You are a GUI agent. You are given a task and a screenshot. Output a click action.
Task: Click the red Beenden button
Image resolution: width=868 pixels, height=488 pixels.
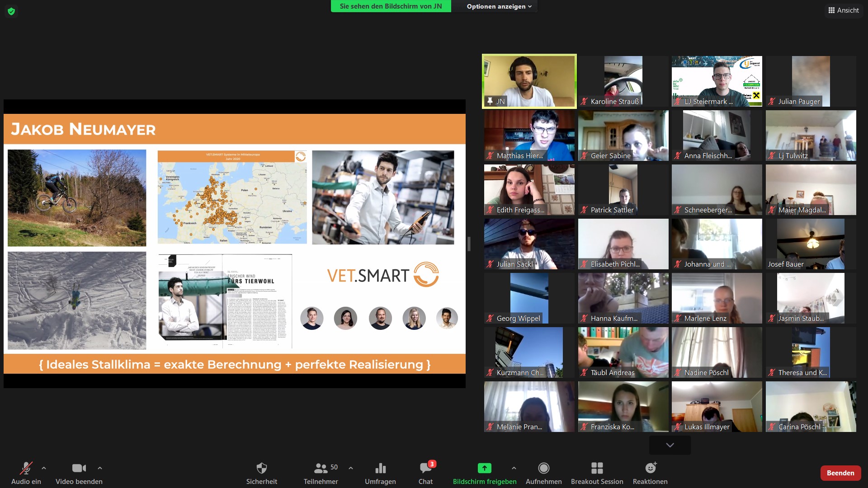point(840,473)
